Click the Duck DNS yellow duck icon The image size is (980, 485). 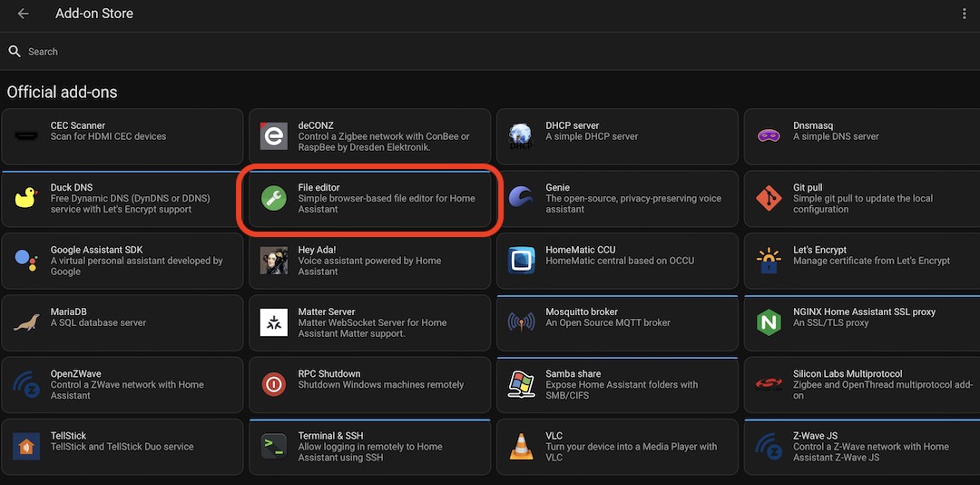[26, 198]
